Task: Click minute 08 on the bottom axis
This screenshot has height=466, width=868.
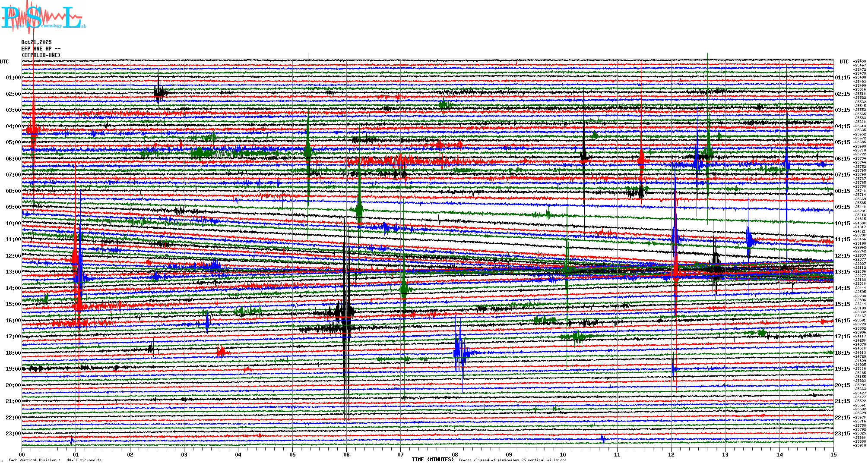Action: click(x=455, y=454)
